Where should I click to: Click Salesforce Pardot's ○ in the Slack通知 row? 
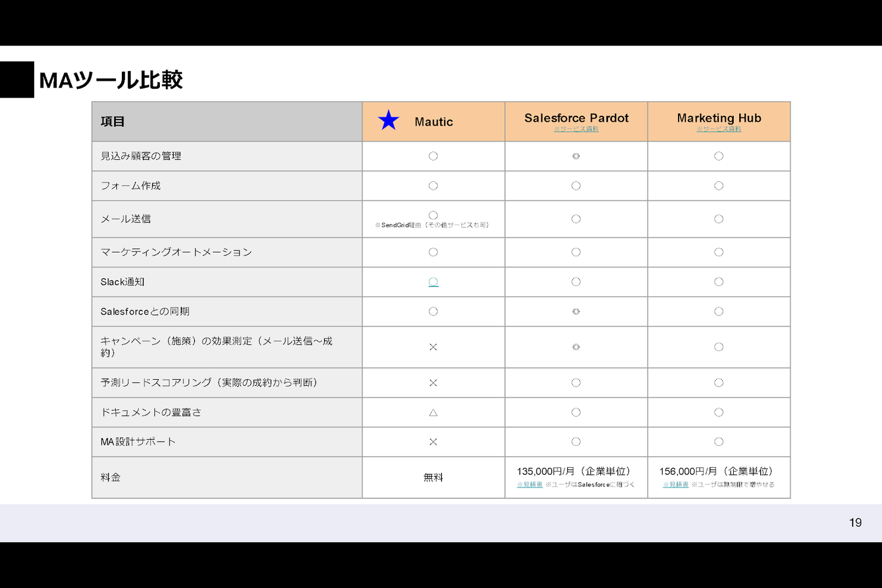point(576,282)
